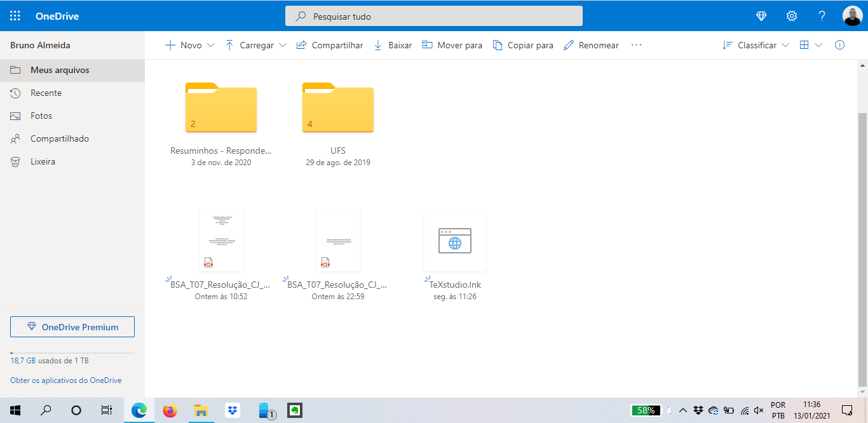
Task: Select Meus arquivos in sidebar
Action: point(72,70)
